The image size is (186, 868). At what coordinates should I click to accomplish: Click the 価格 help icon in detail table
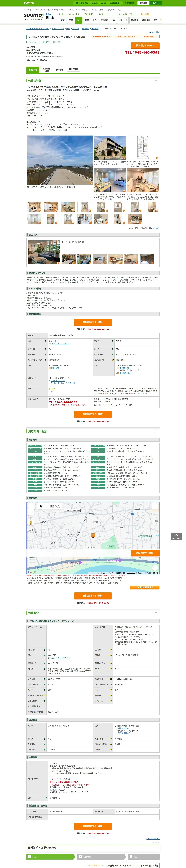(x=45, y=341)
